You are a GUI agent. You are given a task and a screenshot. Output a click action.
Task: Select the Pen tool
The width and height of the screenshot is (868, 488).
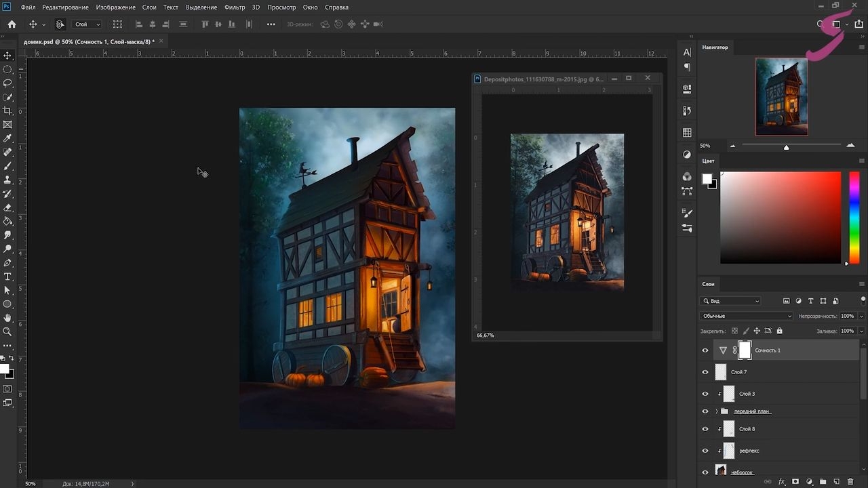coord(7,263)
